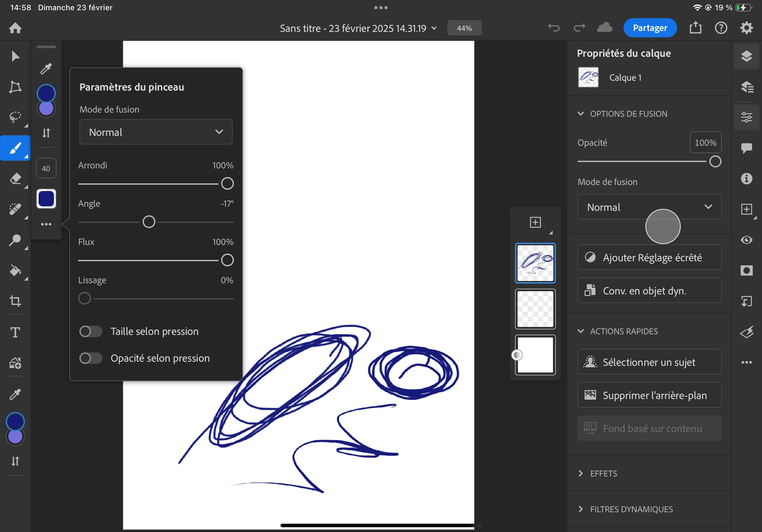Image resolution: width=762 pixels, height=532 pixels.
Task: Select the Type text tool
Action: [x=15, y=332]
